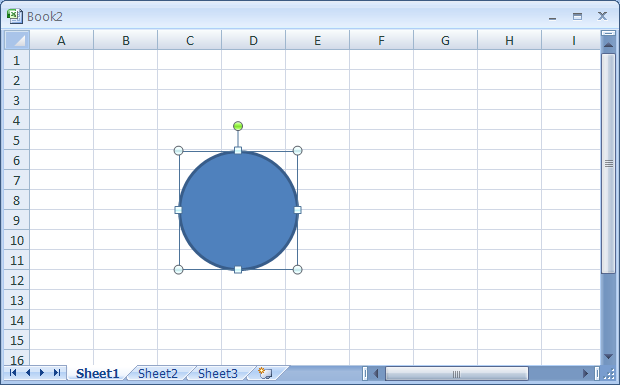Select column A header
Screen dimensions: 620x385
[x=61, y=40]
